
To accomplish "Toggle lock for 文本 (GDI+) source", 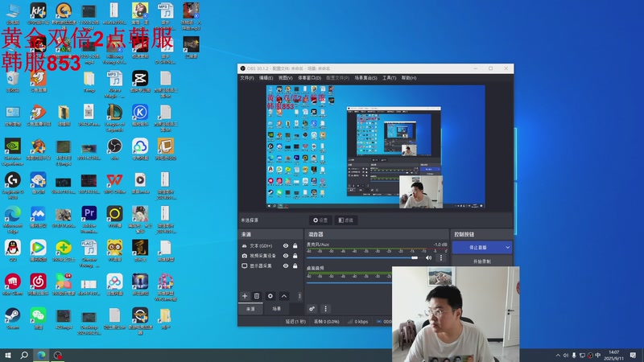I will point(295,246).
